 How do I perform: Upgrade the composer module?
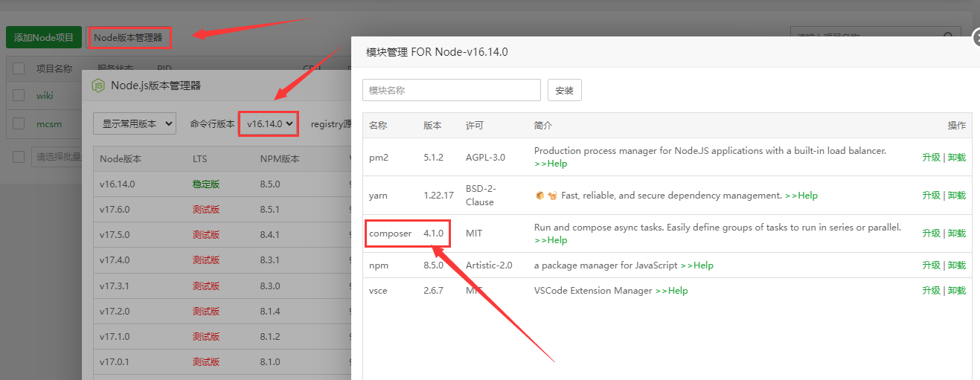click(931, 234)
